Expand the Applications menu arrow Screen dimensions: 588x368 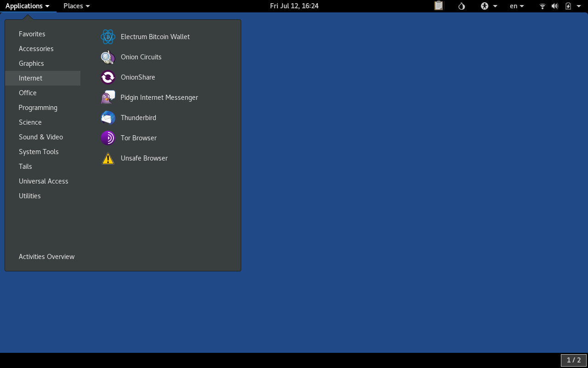[x=47, y=6]
